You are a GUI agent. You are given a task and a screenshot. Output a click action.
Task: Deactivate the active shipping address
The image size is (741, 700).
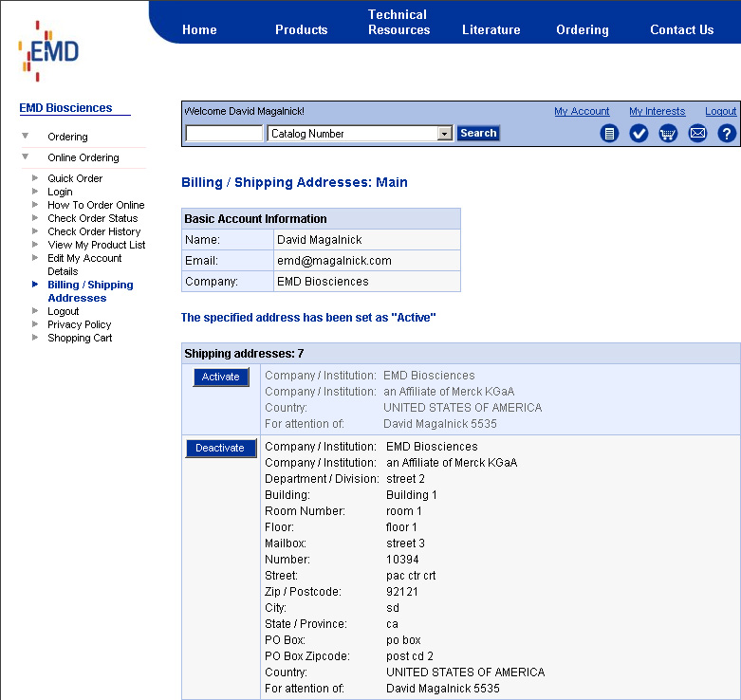tap(220, 448)
